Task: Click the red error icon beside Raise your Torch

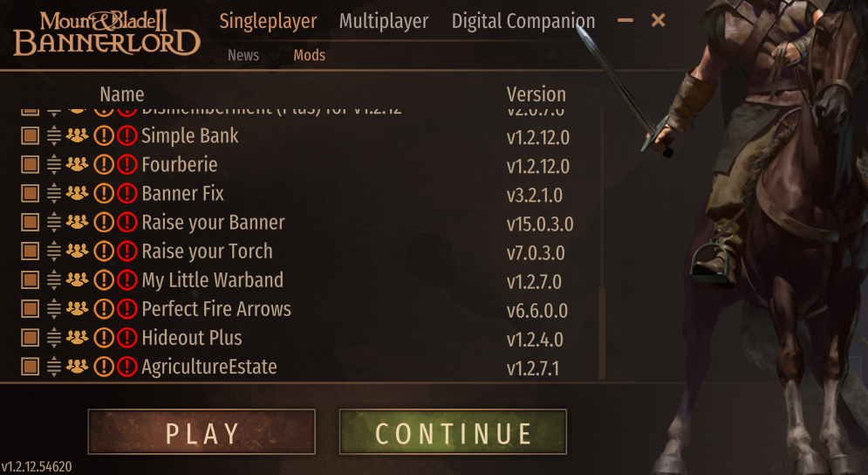Action: click(127, 251)
